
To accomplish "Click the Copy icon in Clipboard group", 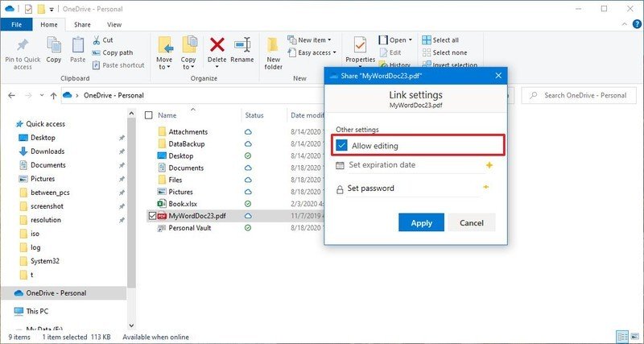I will pos(53,45).
